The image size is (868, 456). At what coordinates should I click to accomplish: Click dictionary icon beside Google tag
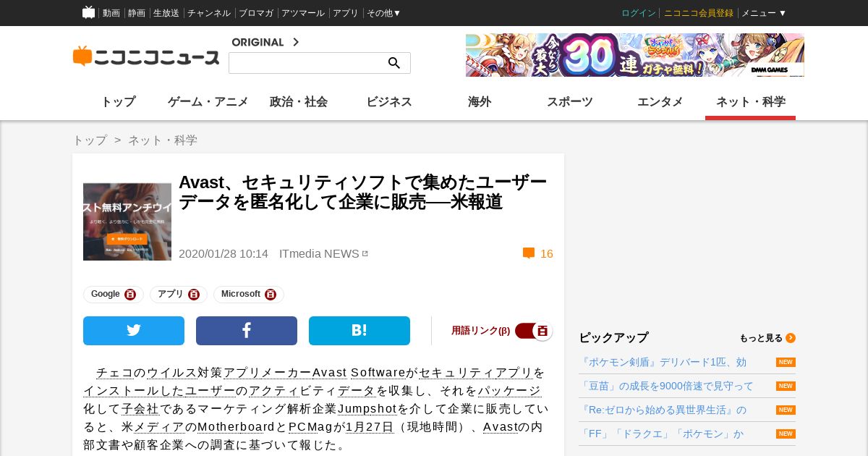click(130, 295)
